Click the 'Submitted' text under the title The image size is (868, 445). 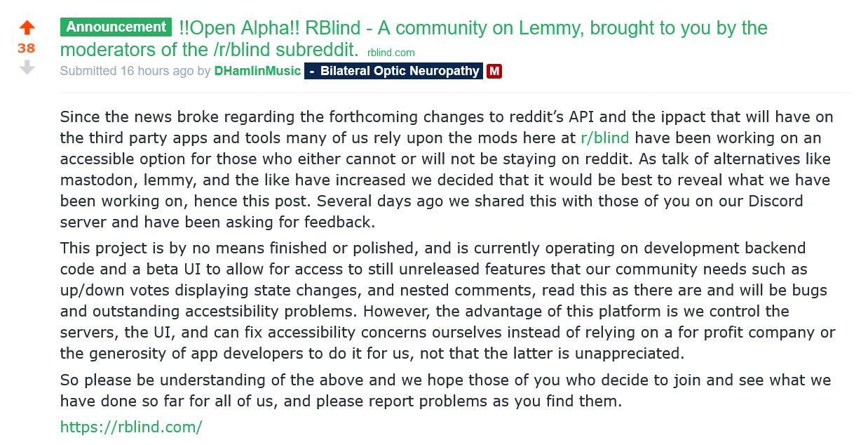[x=88, y=71]
